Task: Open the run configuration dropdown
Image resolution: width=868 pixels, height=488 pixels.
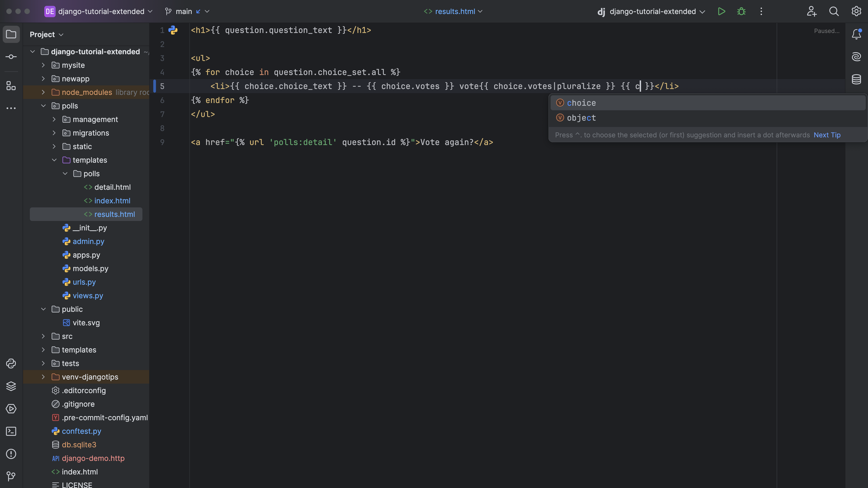Action: 651,12
